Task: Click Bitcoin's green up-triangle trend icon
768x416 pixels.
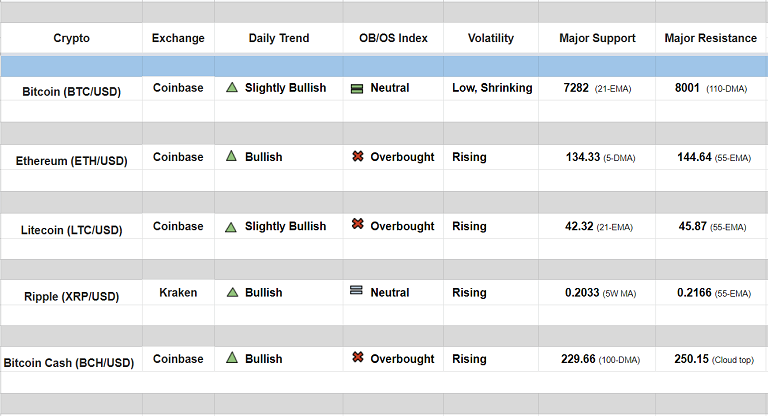Action: [232, 88]
